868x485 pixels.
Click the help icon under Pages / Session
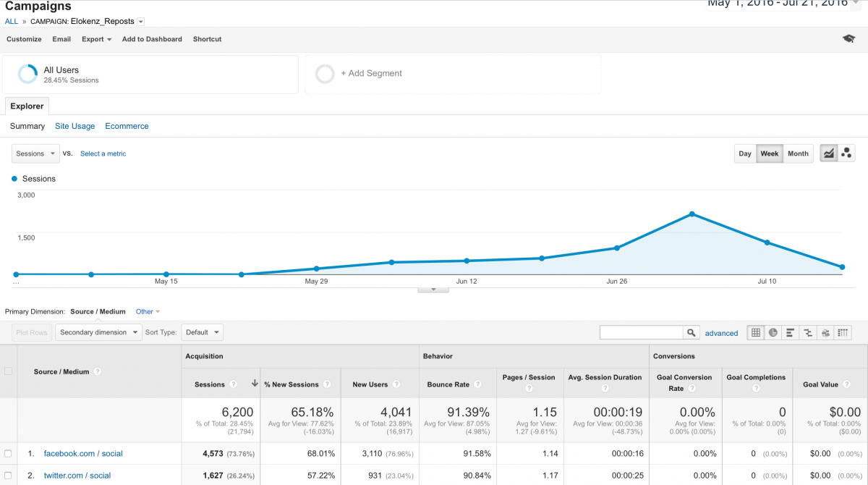(x=529, y=389)
